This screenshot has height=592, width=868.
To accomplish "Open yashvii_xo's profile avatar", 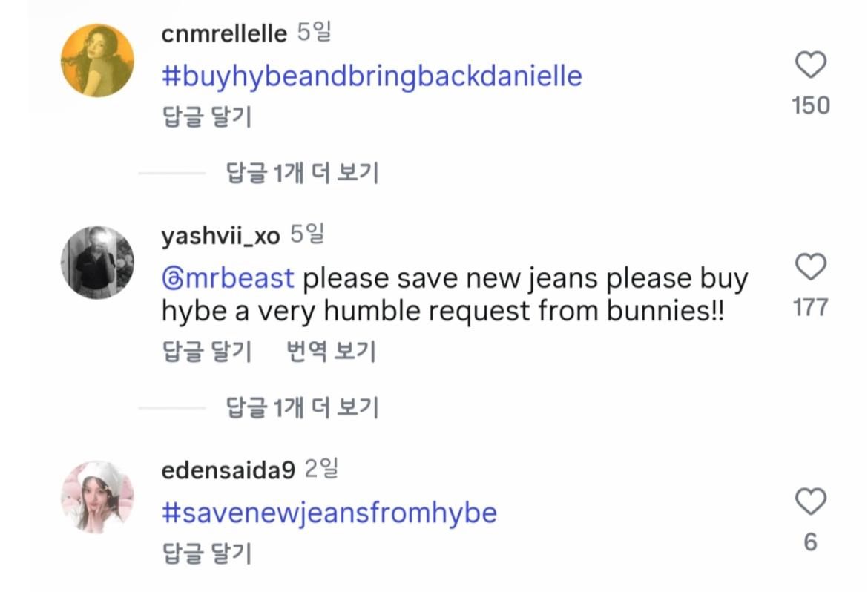I will pyautogui.click(x=97, y=262).
